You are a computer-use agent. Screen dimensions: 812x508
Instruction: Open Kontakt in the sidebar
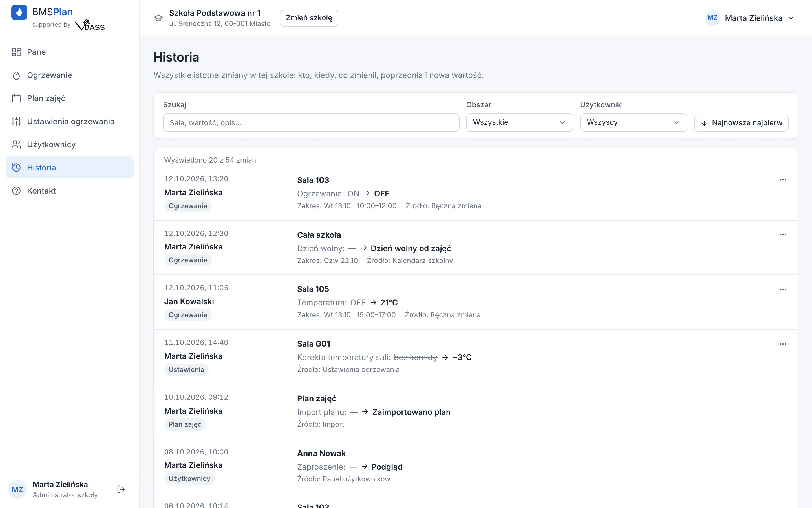[69, 191]
